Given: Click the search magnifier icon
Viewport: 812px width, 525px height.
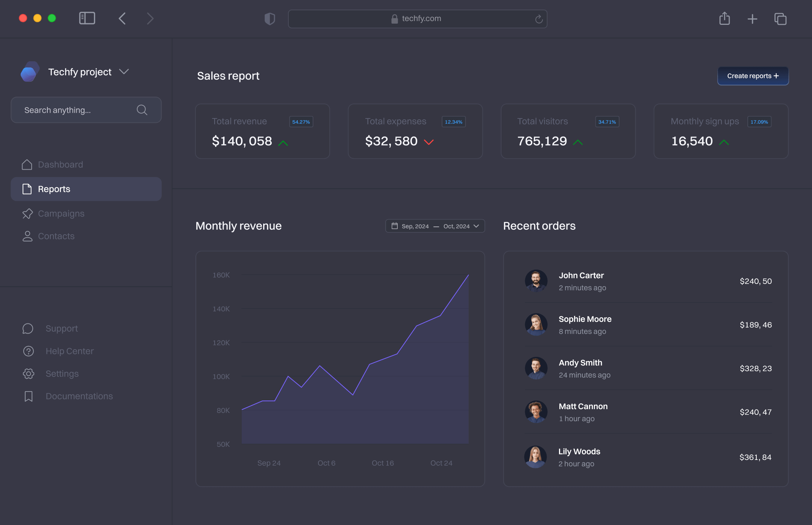Looking at the screenshot, I should (142, 110).
